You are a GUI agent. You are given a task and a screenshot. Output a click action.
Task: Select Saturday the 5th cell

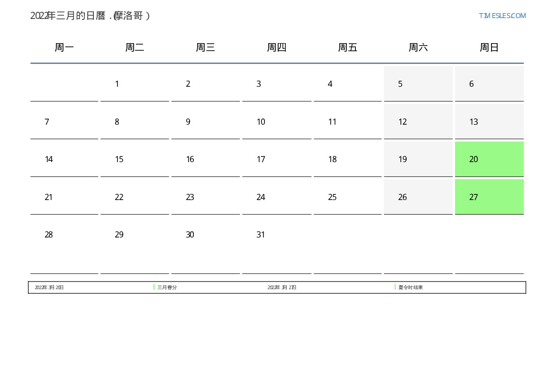pos(418,84)
